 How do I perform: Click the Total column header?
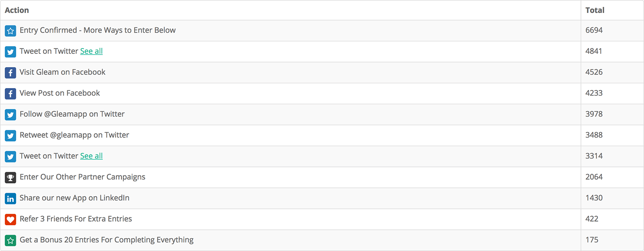[x=595, y=10]
